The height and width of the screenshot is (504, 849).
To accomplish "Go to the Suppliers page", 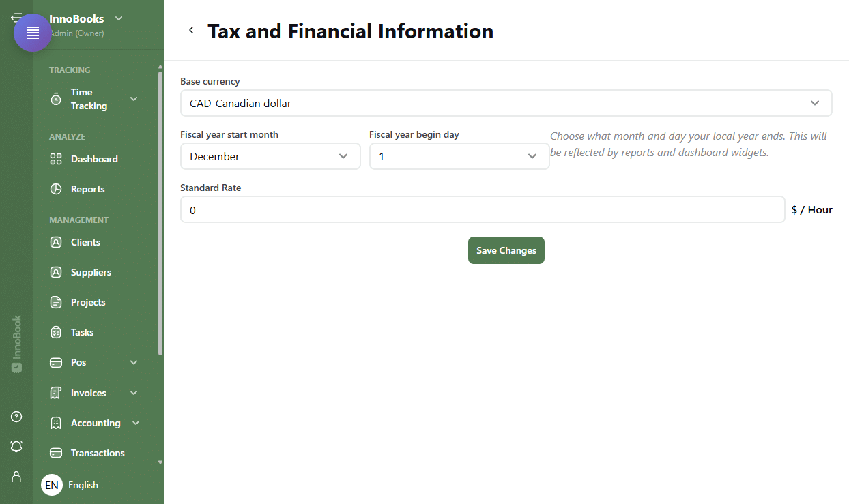I will coord(91,272).
